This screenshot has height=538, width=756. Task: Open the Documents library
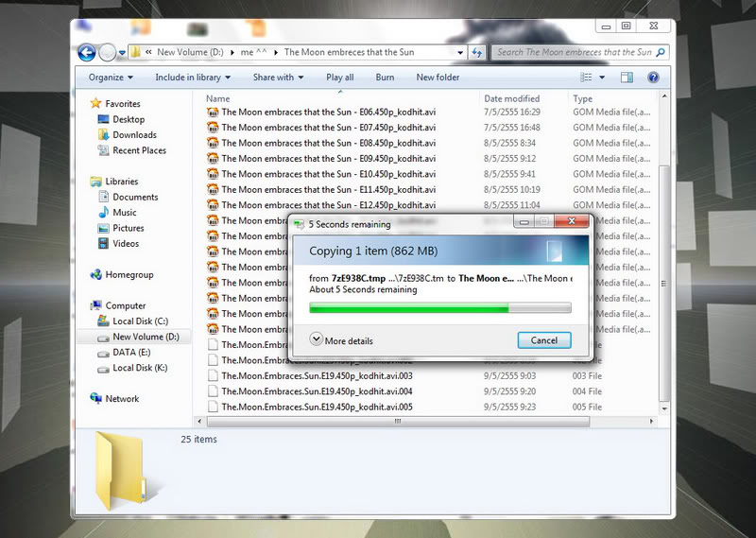pyautogui.click(x=135, y=197)
